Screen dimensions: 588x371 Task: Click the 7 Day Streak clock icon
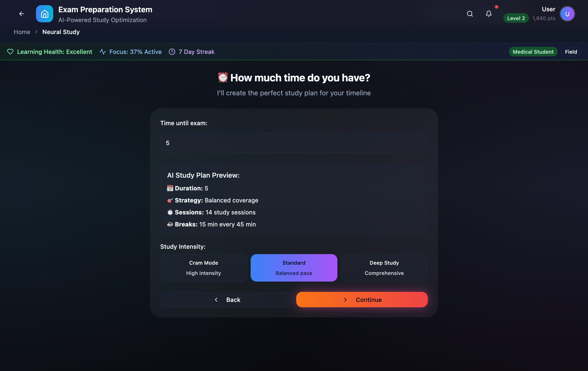(x=172, y=52)
